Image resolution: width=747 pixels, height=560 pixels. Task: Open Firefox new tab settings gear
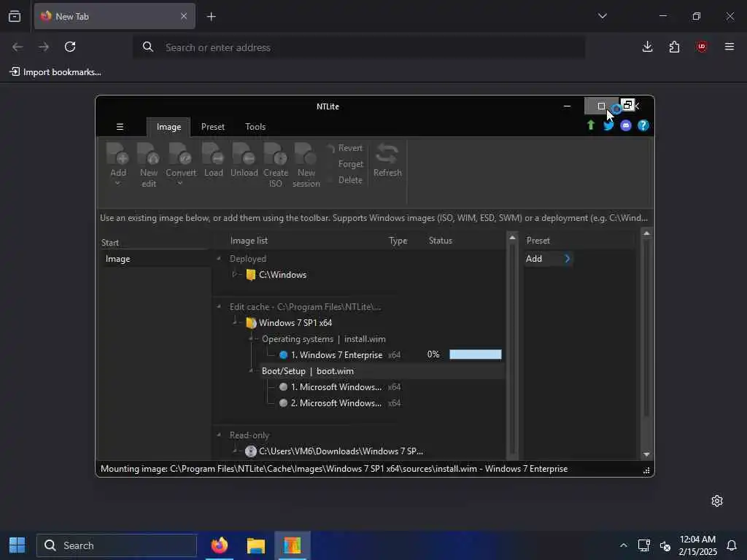[717, 501]
